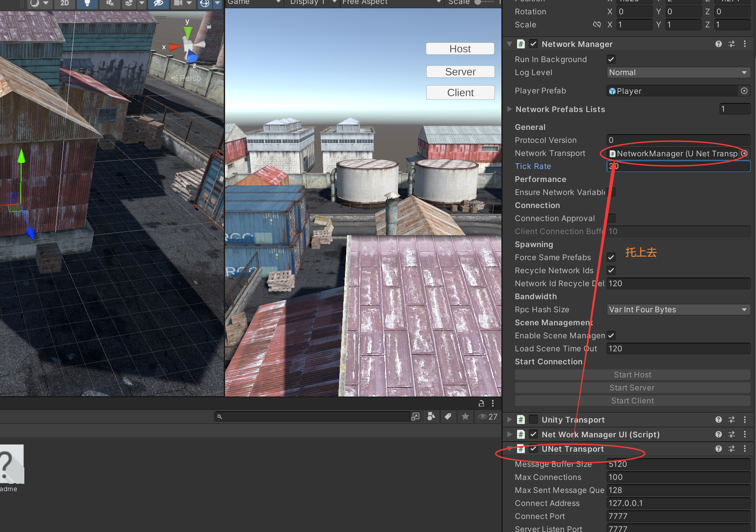Open Network Transport object picker
Viewport: 756px width, 532px height.
[744, 153]
